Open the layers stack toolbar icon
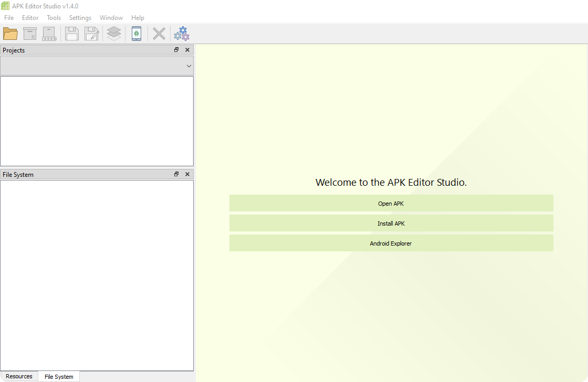Screen dimensions: 588x382 pyautogui.click(x=114, y=34)
